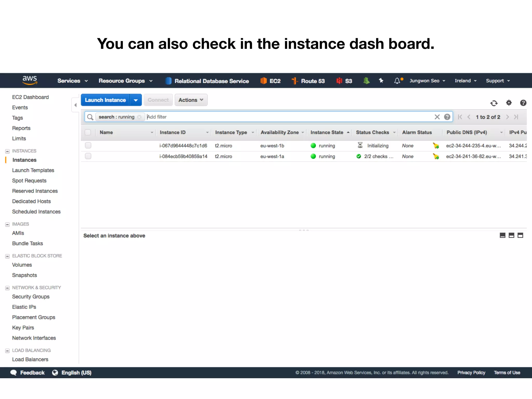Open the AWS home logo

[30, 80]
